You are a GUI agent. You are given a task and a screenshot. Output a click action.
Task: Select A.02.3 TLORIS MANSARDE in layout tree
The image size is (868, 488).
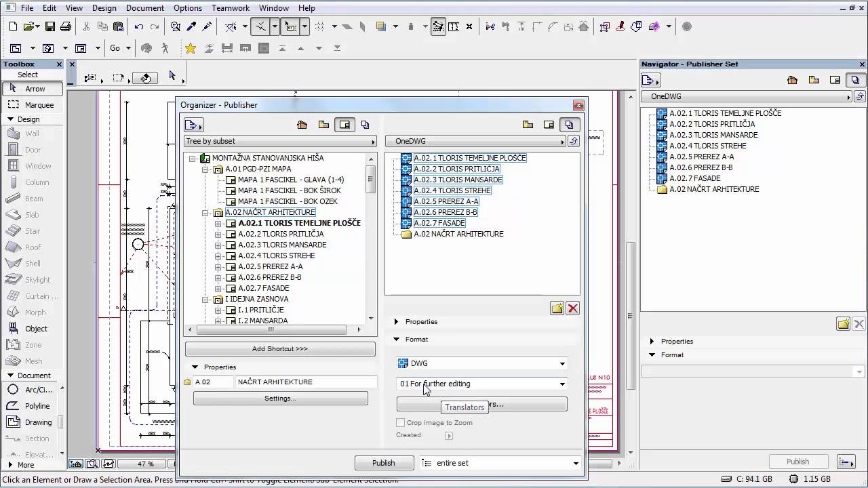coord(282,245)
